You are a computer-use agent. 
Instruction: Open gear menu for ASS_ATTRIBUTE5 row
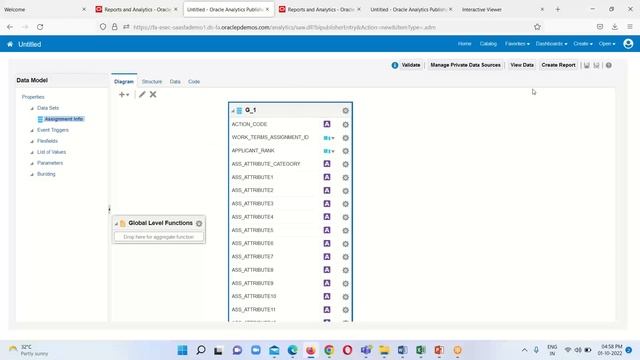345,230
